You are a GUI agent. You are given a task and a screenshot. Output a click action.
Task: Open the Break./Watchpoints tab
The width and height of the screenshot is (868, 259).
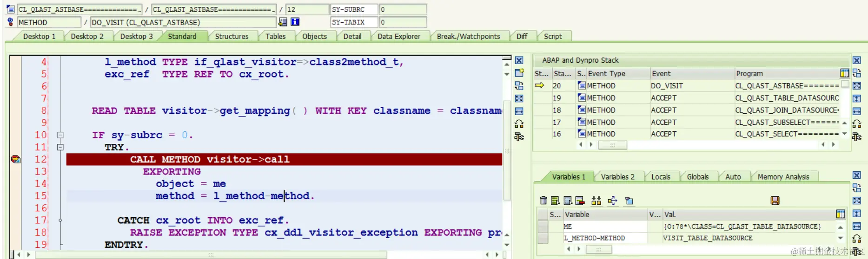pos(468,36)
